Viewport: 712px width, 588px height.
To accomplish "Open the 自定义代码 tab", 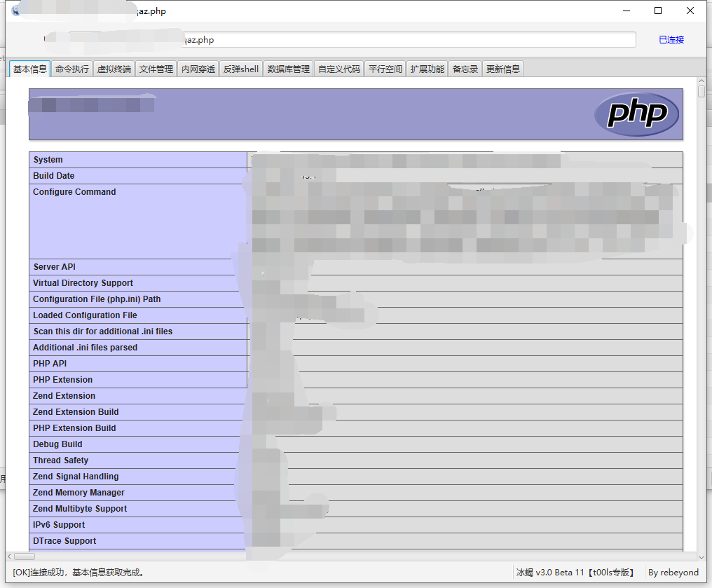I will [338, 68].
